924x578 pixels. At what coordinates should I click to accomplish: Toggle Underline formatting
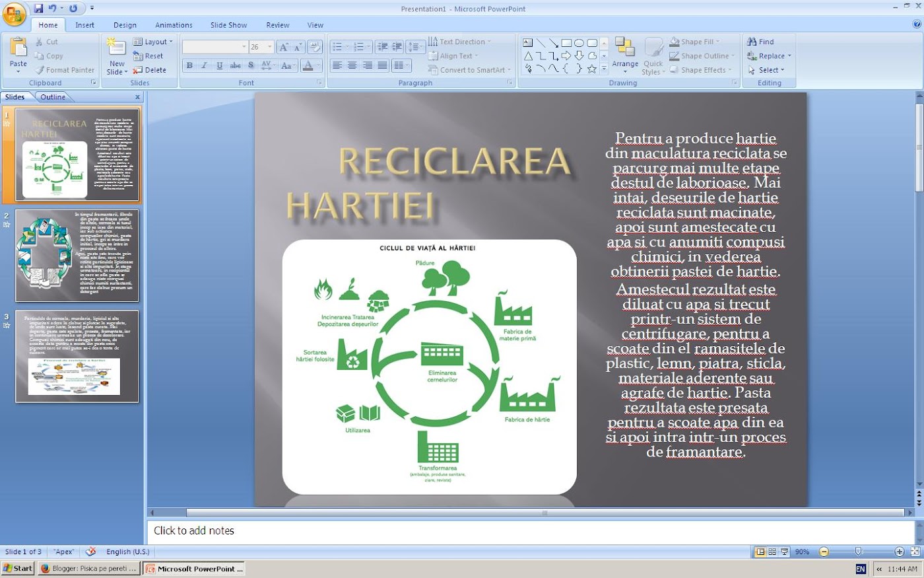(219, 65)
